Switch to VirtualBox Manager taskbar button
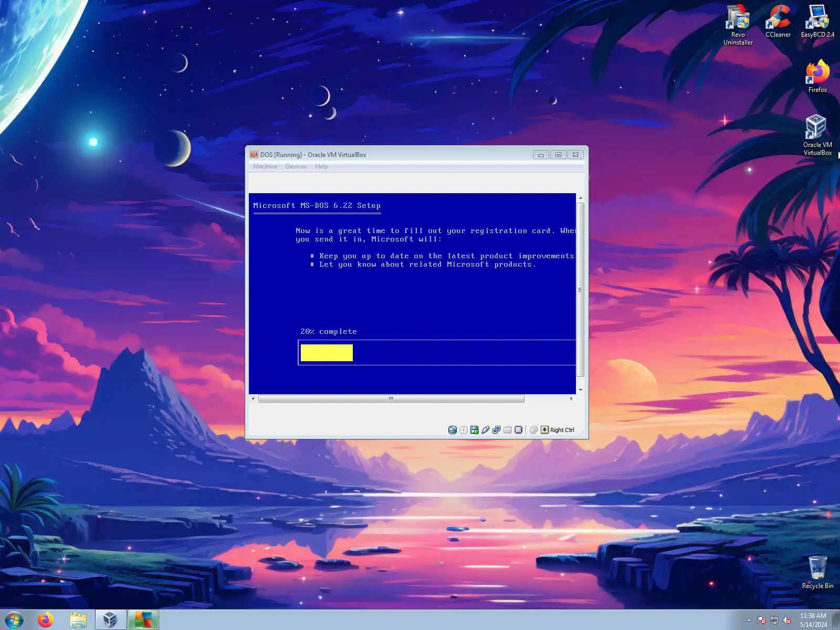 pyautogui.click(x=110, y=620)
